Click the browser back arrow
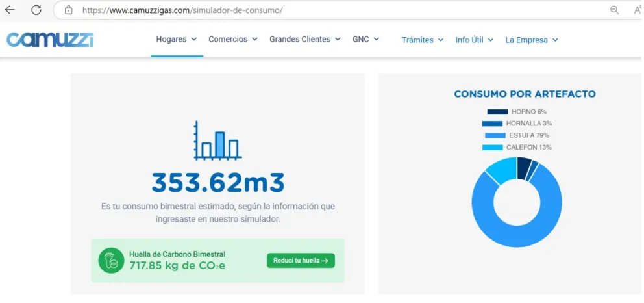 click(x=10, y=10)
